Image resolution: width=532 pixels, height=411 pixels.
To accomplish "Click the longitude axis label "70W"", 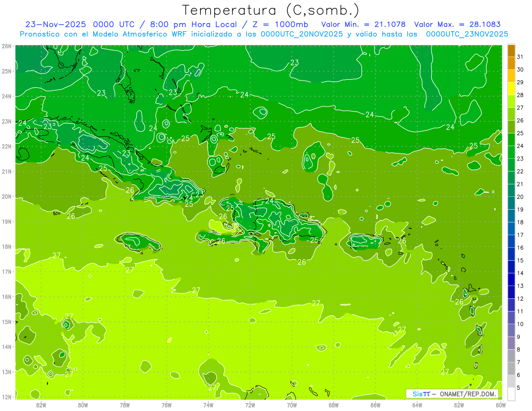I will click(x=292, y=405).
